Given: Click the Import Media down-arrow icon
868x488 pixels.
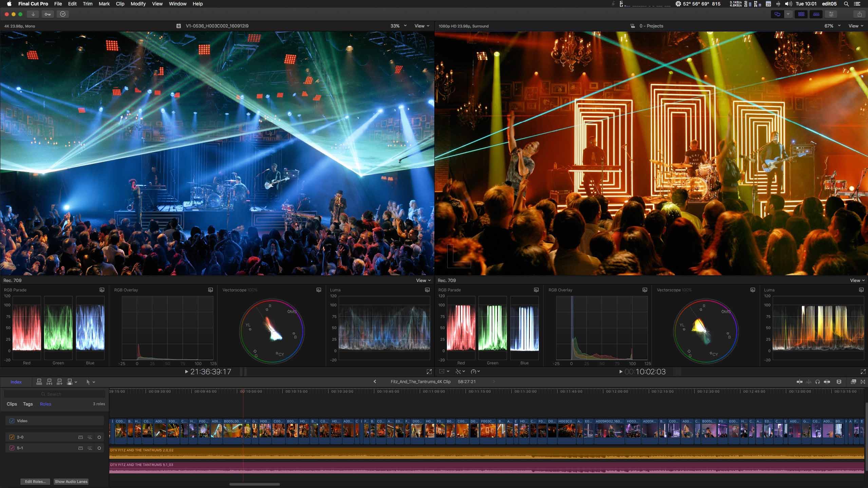Looking at the screenshot, I should click(x=33, y=14).
